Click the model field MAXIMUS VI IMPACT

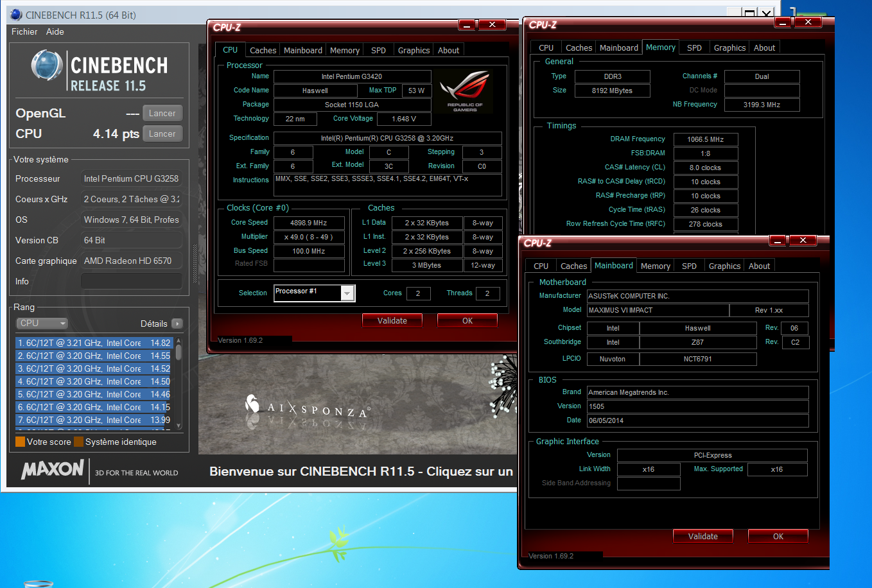pyautogui.click(x=658, y=310)
